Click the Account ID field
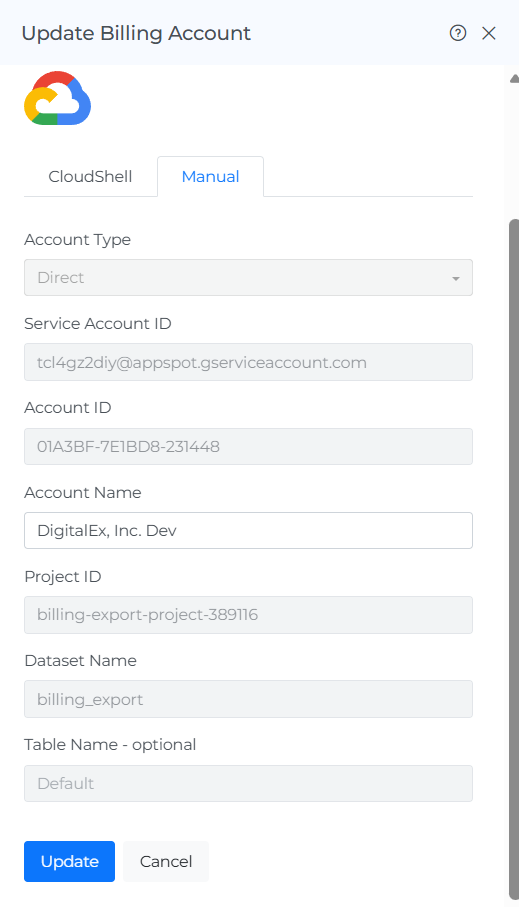Viewport: 519px width, 907px height. pos(248,447)
